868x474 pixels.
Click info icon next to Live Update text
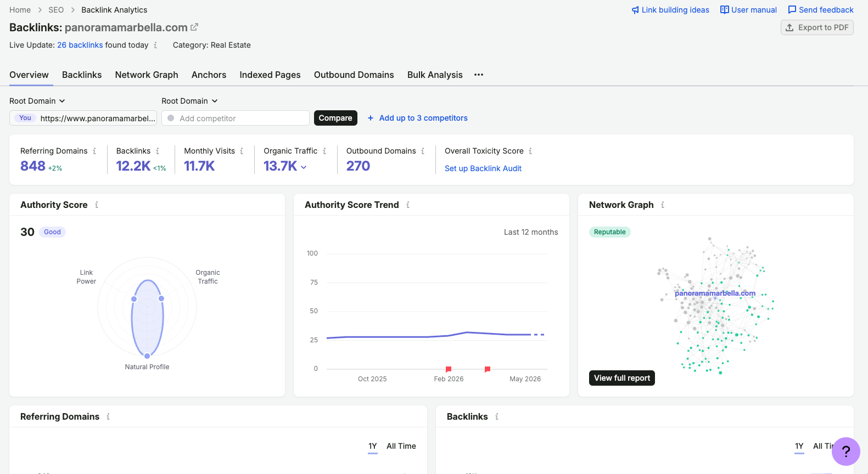coord(155,45)
